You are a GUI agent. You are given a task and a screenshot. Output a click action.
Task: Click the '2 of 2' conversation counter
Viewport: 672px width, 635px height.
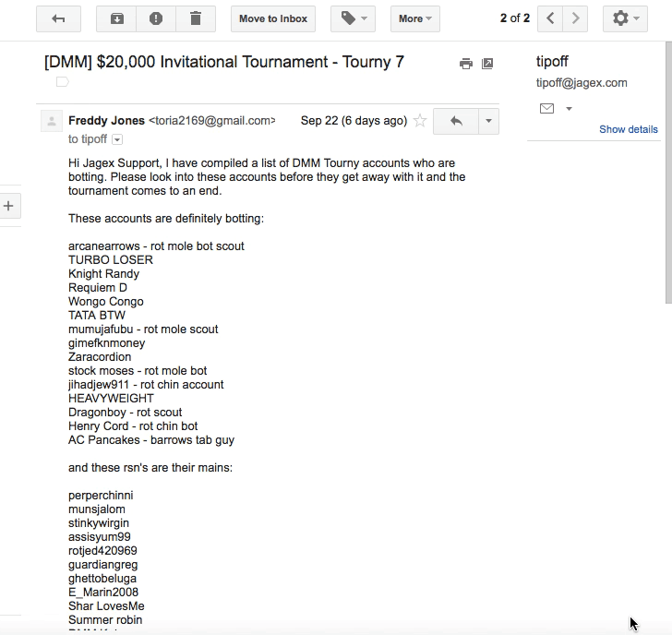click(x=515, y=18)
